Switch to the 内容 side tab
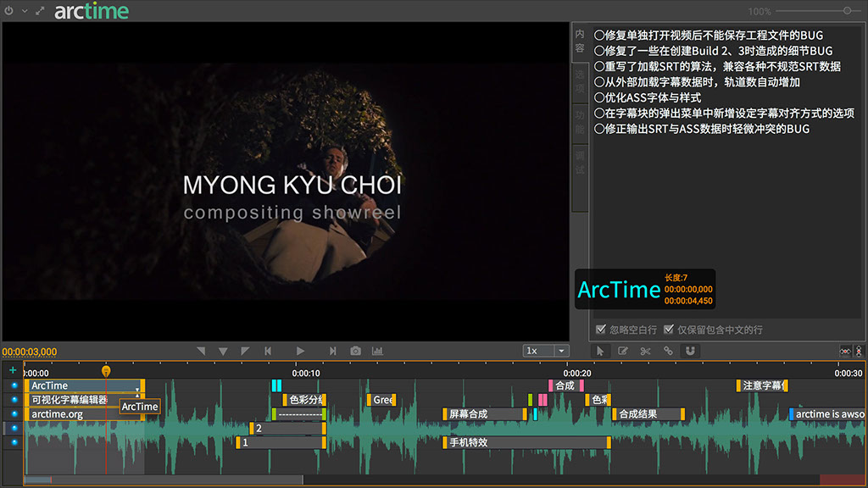The image size is (868, 488). tap(580, 42)
